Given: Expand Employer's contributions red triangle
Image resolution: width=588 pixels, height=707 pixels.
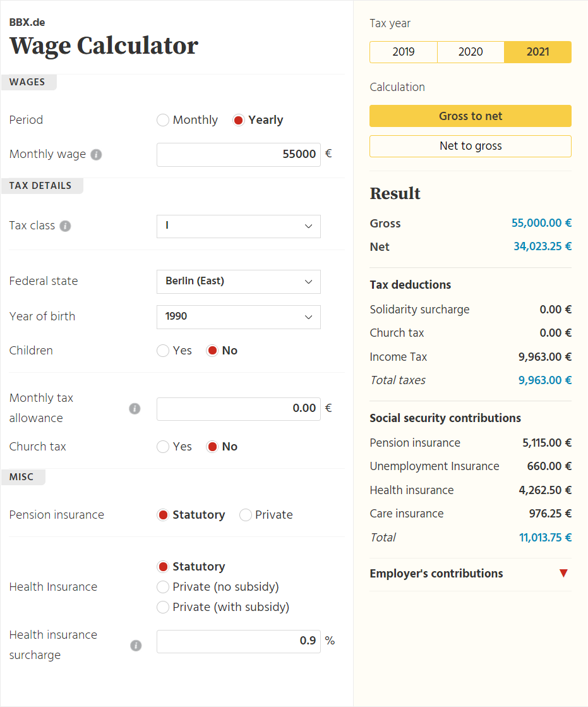Looking at the screenshot, I should (563, 573).
